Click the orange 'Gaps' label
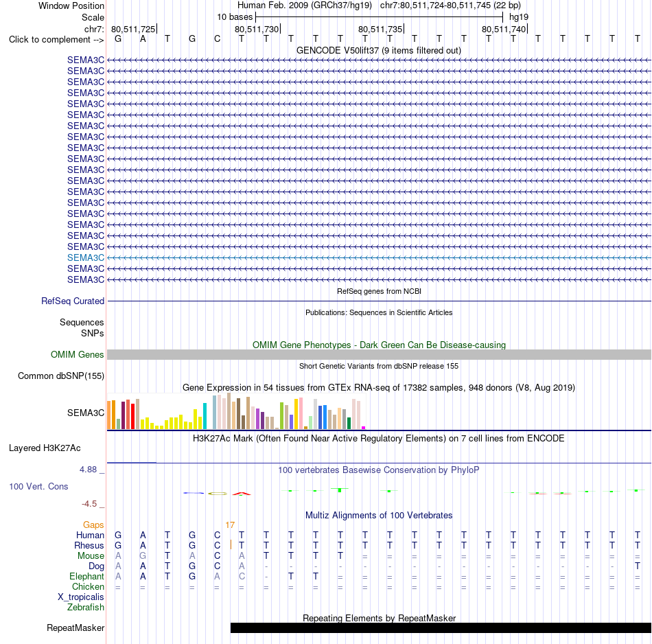Image resolution: width=652 pixels, height=644 pixels. (93, 525)
